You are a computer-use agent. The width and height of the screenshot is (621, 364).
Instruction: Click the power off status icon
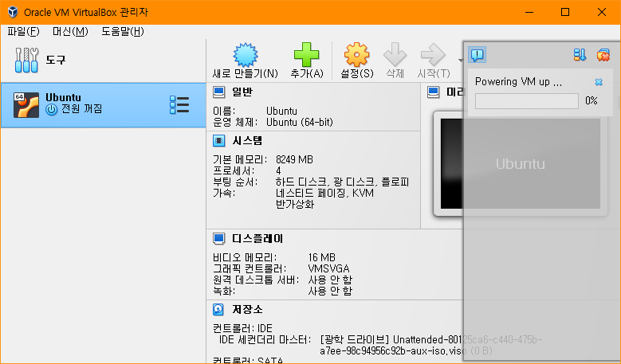point(52,109)
